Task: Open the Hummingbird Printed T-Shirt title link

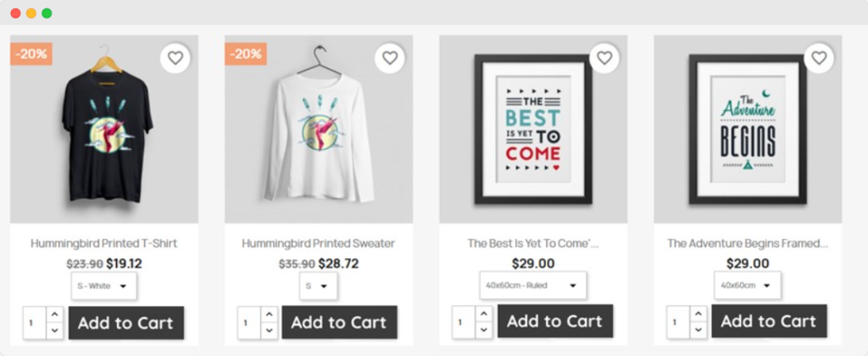Action: click(x=103, y=243)
